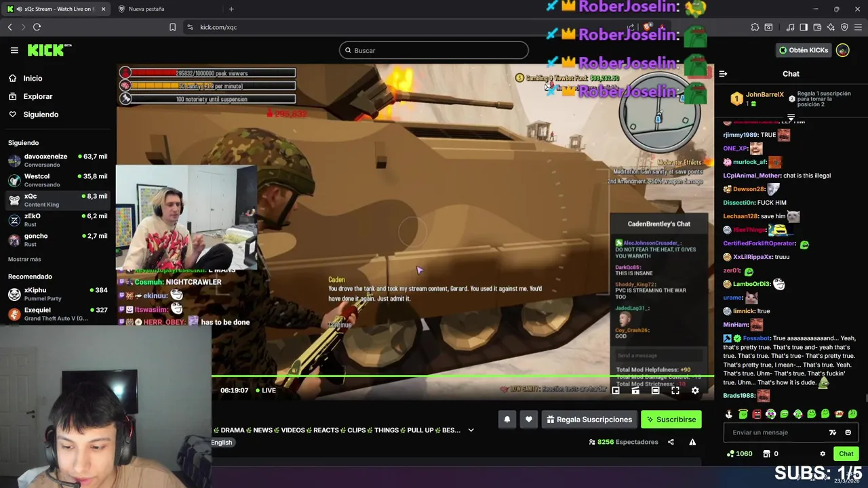Open chat settings gear icon
This screenshot has width=868, height=488.
coord(823,453)
